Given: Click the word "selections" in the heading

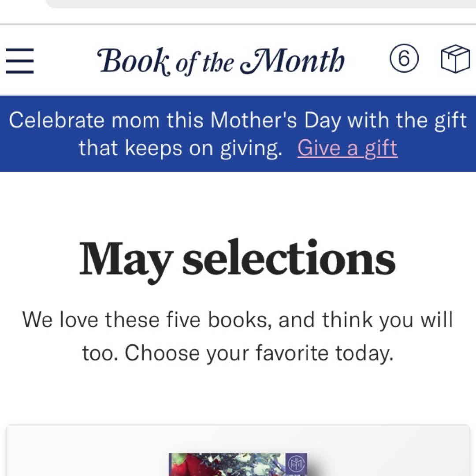Looking at the screenshot, I should click(x=289, y=259).
